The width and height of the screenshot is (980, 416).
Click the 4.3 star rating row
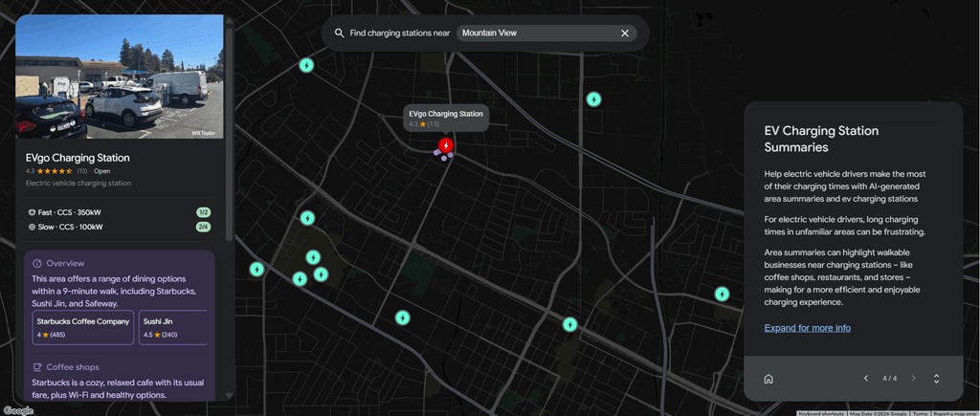(x=68, y=171)
